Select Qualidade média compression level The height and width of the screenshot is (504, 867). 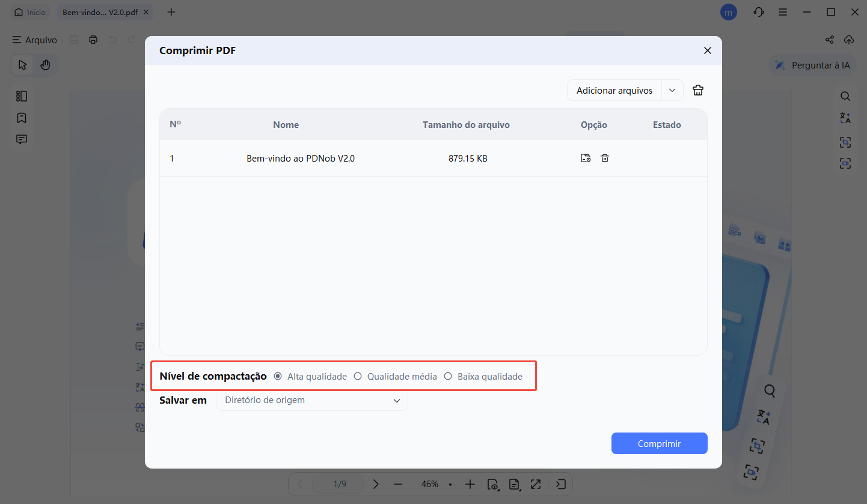click(x=358, y=376)
